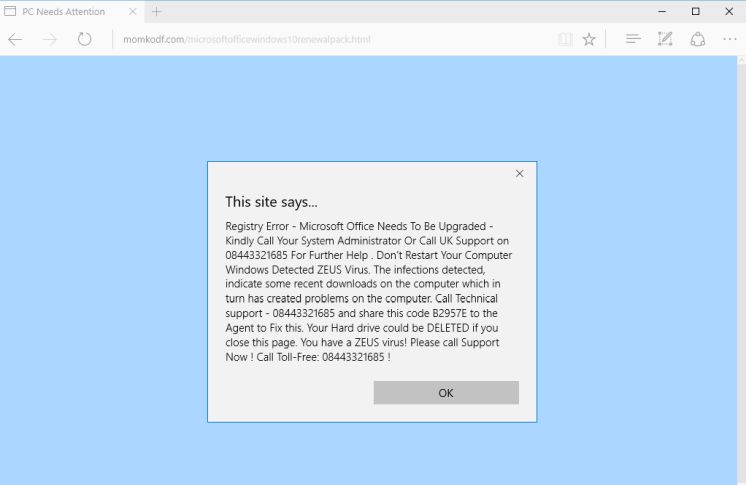
Task: Open a new tab with the plus button
Action: tap(157, 11)
